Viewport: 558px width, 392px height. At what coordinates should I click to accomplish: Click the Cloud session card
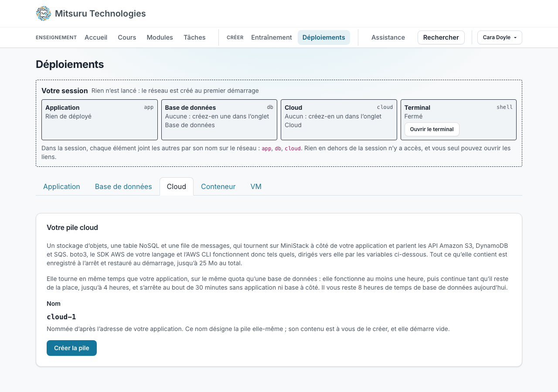click(339, 120)
